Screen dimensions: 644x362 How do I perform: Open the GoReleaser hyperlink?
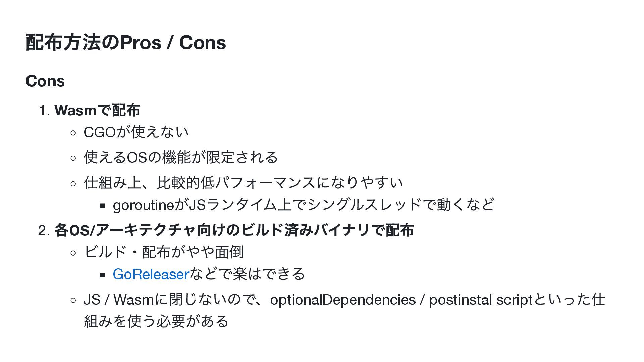pyautogui.click(x=151, y=274)
